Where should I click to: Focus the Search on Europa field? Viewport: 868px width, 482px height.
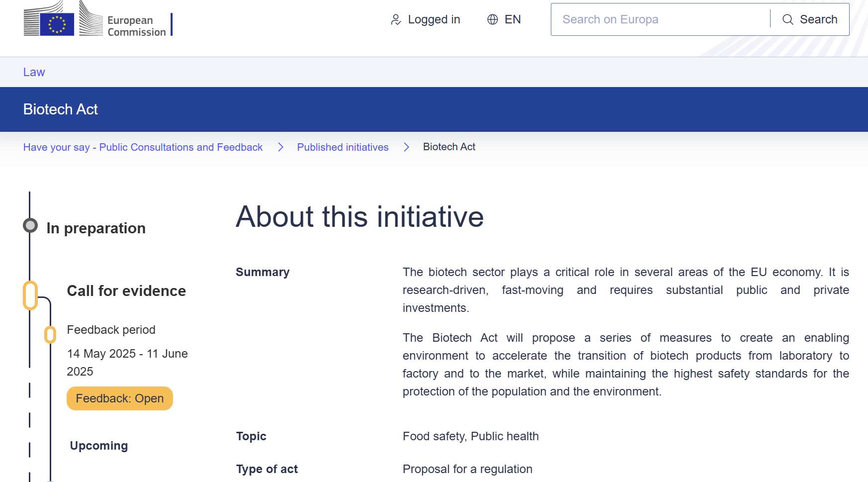coord(660,19)
